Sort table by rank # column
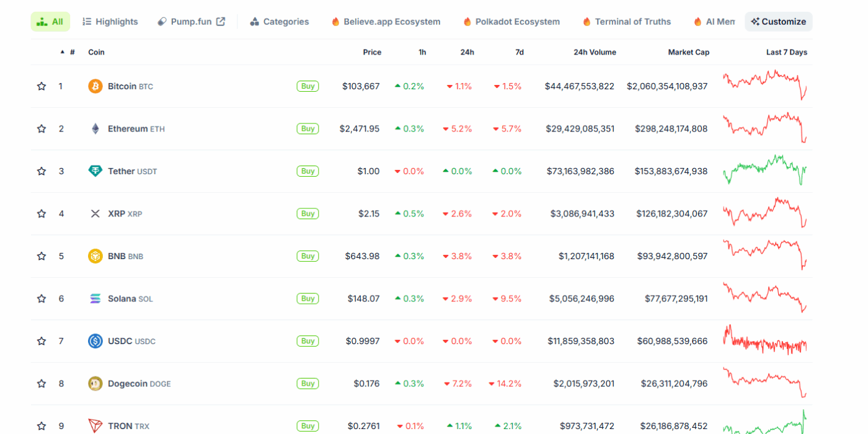This screenshot has width=868, height=434. point(68,52)
